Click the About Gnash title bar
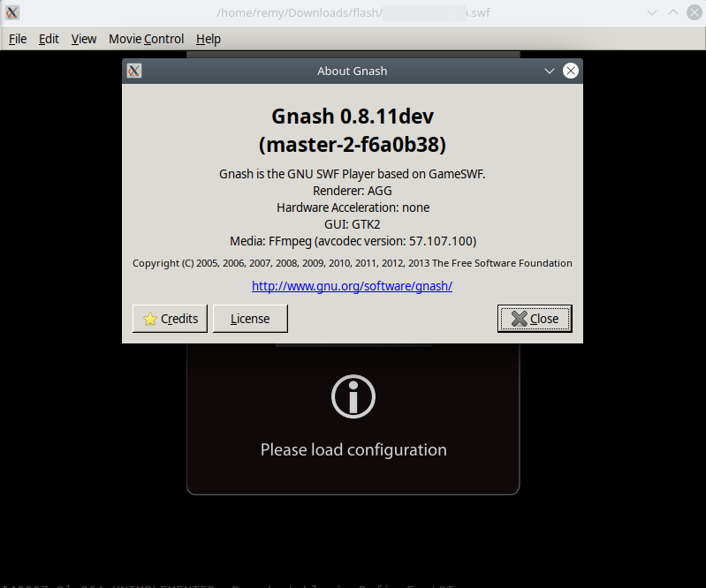Viewport: 706px width, 588px height. click(352, 72)
